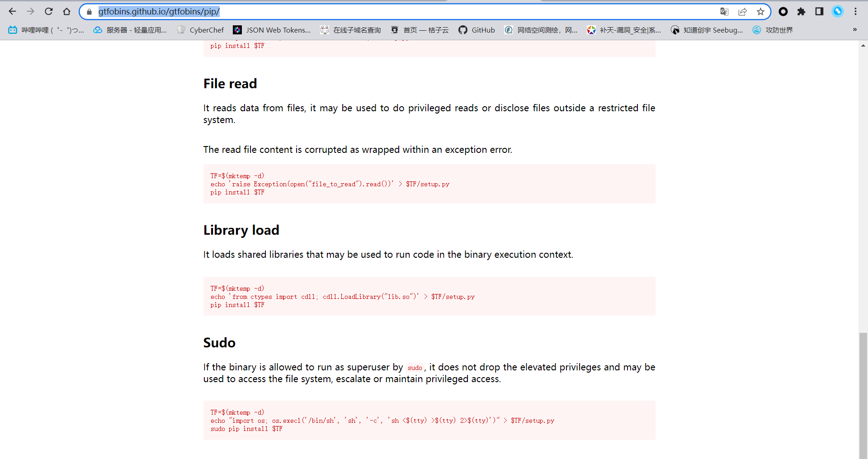Open the Chrome three-dot menu

(x=855, y=12)
